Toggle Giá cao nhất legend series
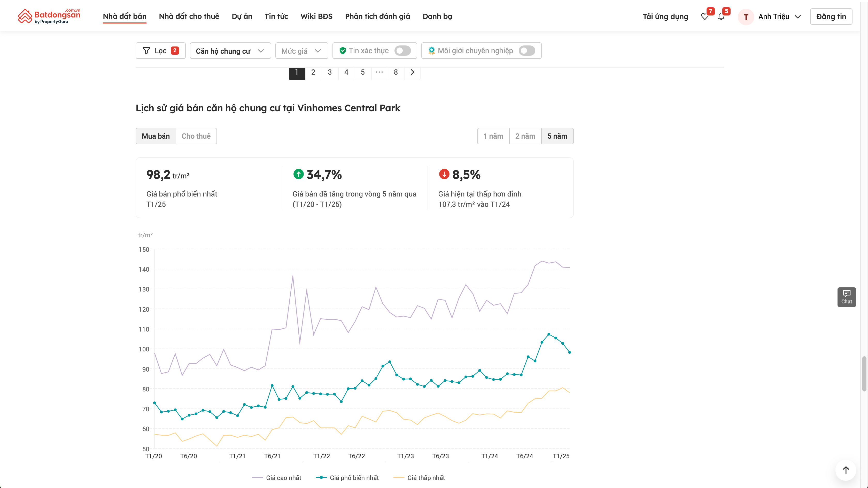 [x=277, y=478]
